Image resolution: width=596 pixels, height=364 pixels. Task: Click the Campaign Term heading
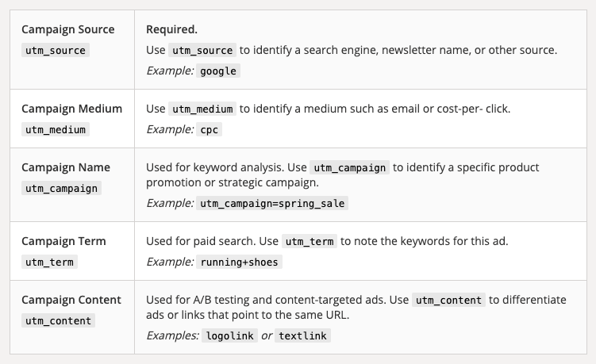[63, 241]
